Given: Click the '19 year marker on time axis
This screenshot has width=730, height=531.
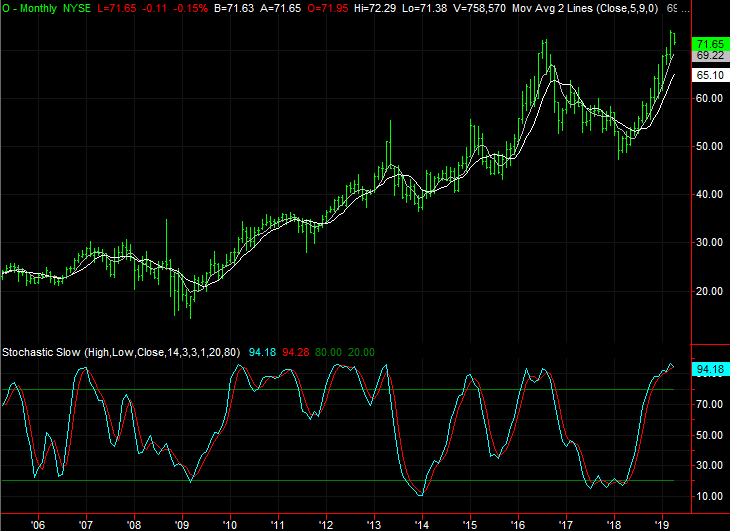Looking at the screenshot, I should (661, 523).
